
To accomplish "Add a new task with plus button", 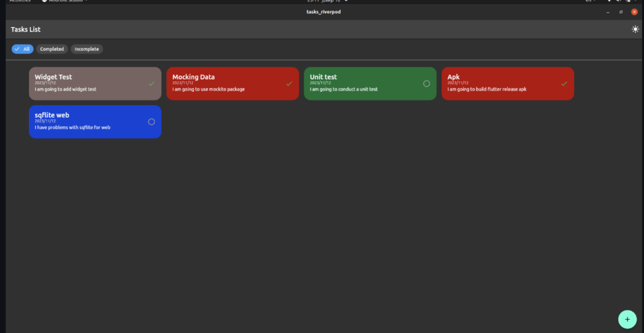I will pyautogui.click(x=627, y=319).
